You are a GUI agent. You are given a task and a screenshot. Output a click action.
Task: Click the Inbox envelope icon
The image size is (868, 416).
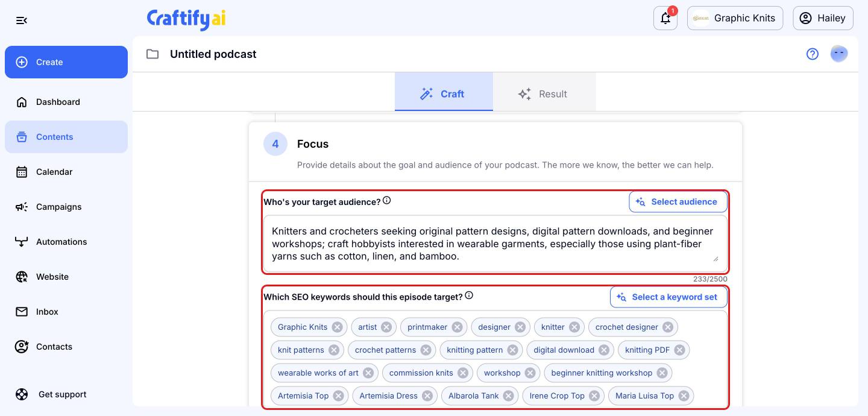pyautogui.click(x=22, y=312)
